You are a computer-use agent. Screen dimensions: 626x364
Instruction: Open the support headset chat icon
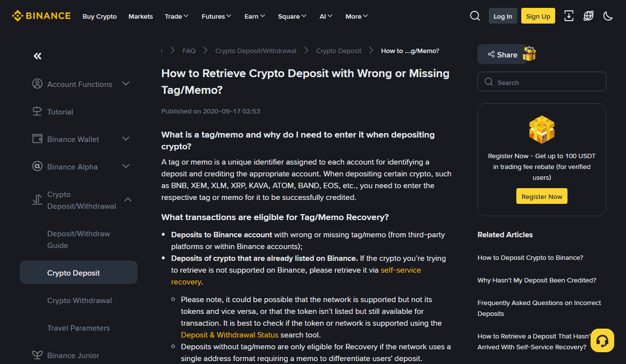[602, 340]
